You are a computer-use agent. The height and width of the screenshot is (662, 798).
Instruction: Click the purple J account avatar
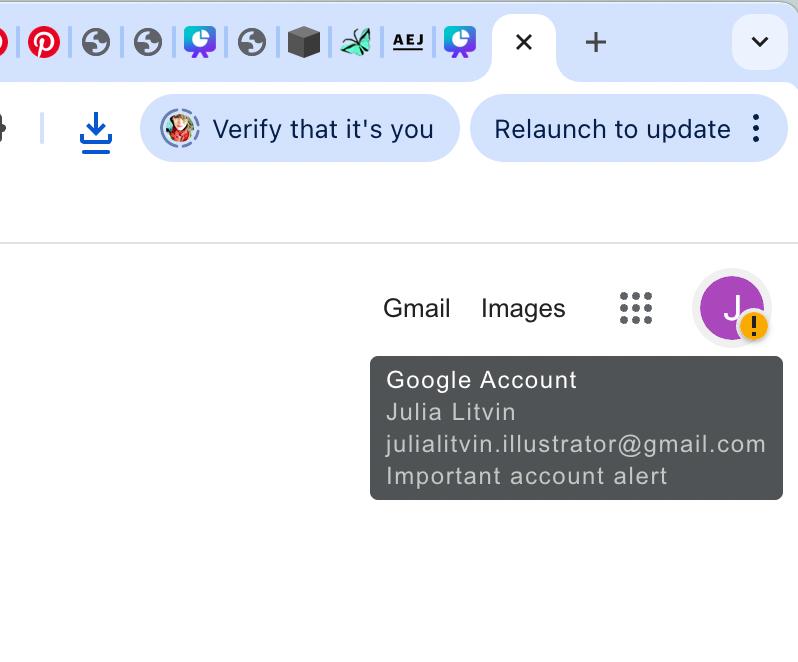(732, 308)
